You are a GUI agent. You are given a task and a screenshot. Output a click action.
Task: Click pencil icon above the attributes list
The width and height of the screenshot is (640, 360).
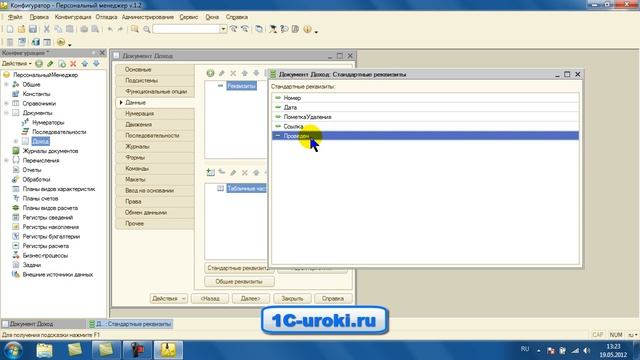click(222, 73)
